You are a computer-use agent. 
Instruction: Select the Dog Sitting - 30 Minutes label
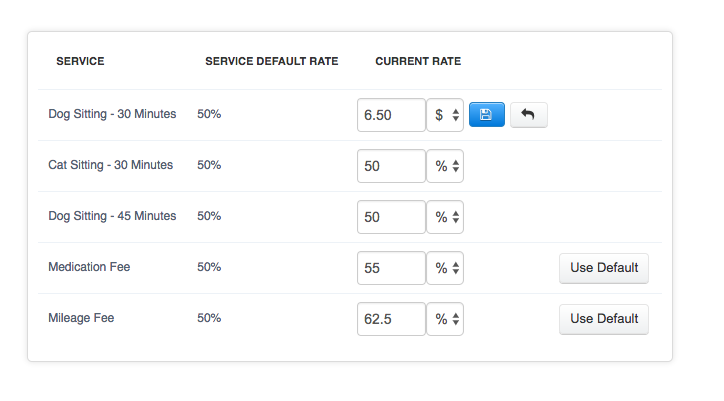pyautogui.click(x=112, y=114)
